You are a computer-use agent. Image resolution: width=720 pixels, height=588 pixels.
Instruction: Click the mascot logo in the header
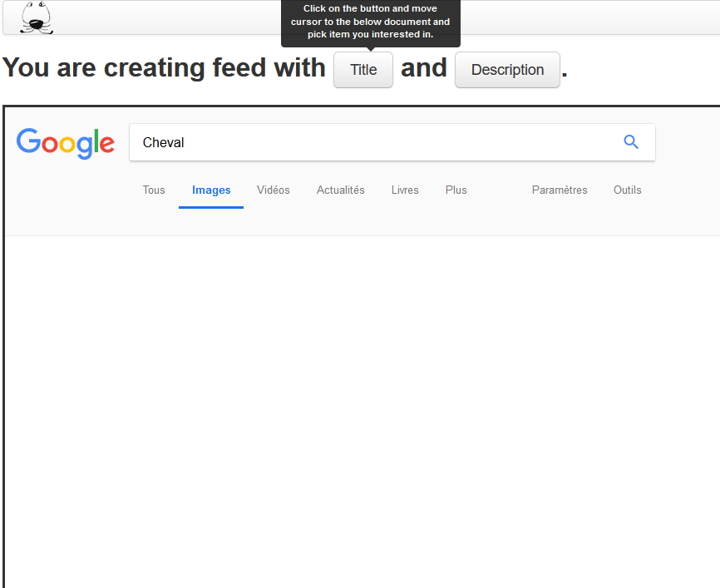(36, 17)
